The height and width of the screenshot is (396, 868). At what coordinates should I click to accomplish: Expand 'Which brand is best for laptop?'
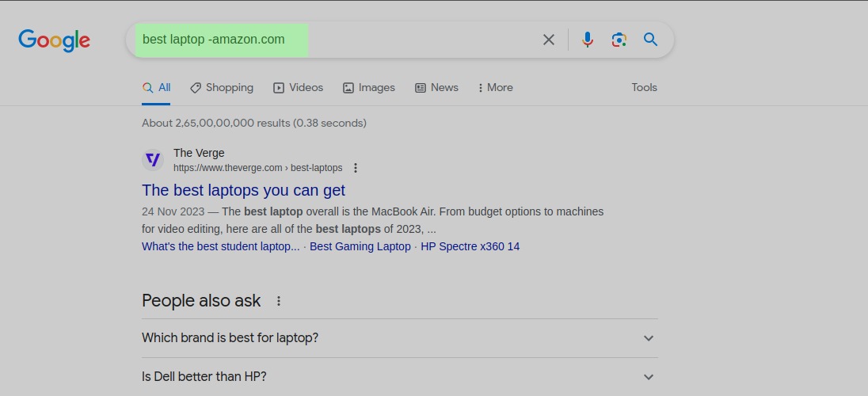[x=400, y=338]
